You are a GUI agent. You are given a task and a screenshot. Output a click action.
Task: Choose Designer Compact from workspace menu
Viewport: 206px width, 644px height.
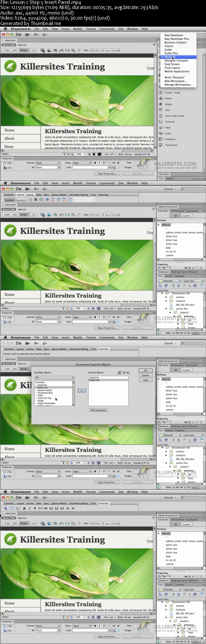coord(176,60)
